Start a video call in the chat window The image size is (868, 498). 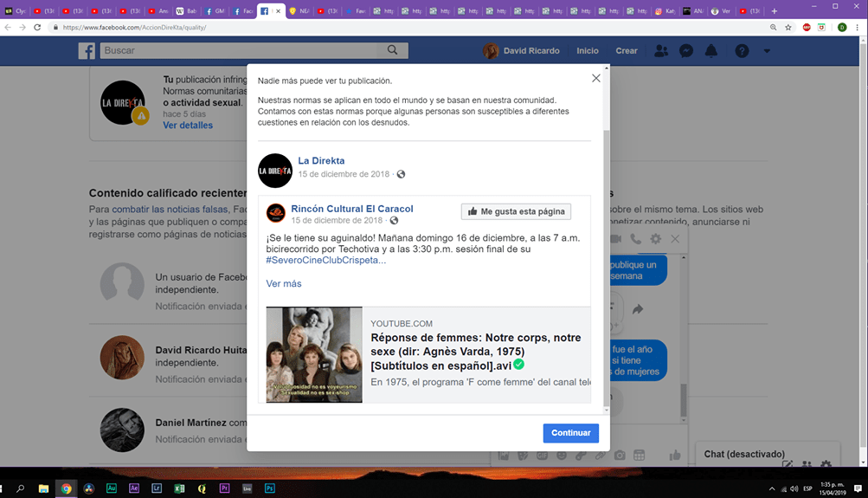pos(615,239)
